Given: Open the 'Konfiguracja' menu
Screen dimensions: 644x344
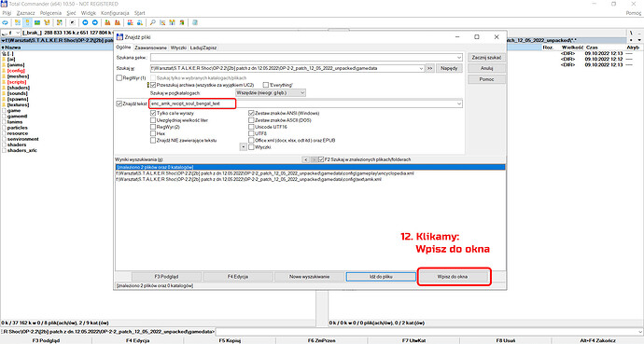Looking at the screenshot, I should pos(115,13).
